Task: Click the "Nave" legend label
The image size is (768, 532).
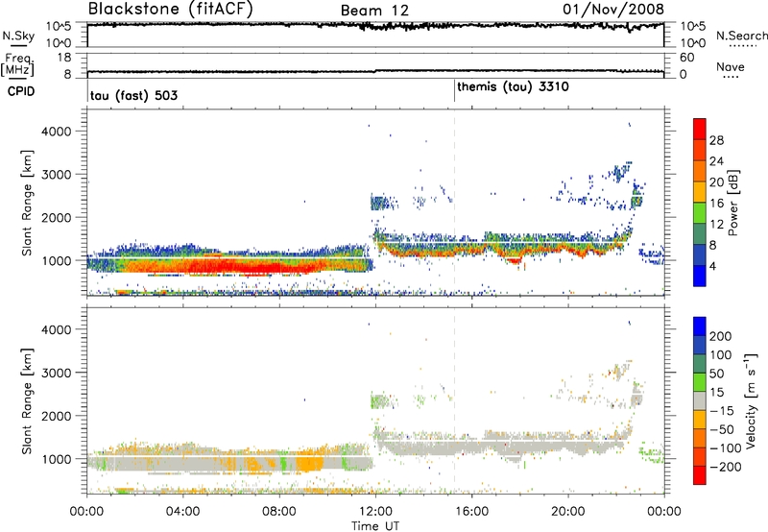Action: pyautogui.click(x=730, y=67)
